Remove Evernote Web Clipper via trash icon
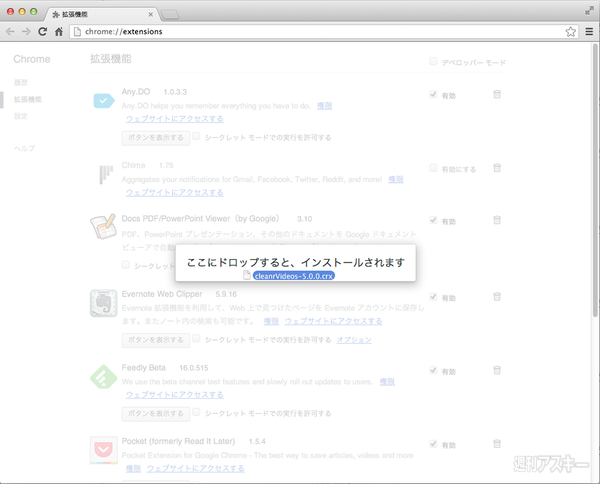 click(x=497, y=297)
